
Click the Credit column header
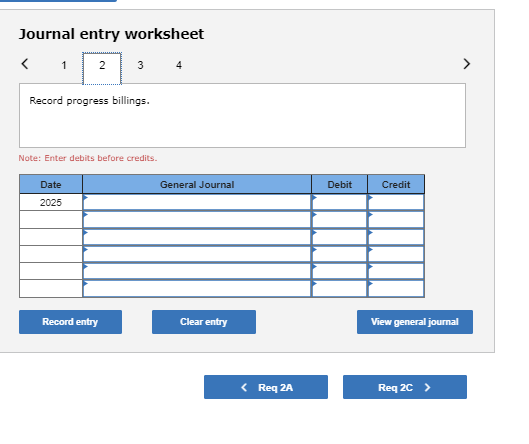(396, 185)
